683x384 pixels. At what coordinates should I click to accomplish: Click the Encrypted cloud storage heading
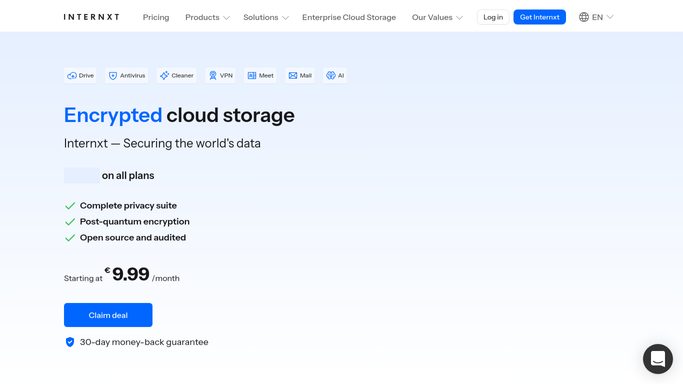coord(179,115)
